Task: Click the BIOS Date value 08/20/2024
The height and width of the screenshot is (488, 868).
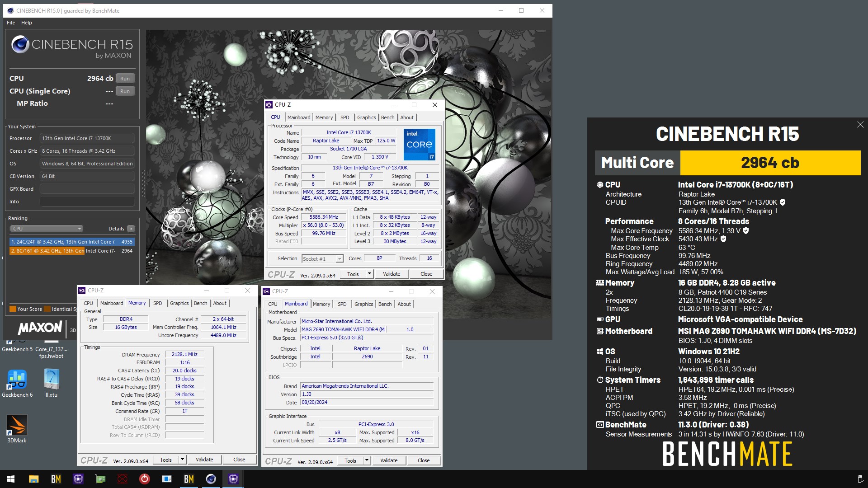Action: pos(367,403)
